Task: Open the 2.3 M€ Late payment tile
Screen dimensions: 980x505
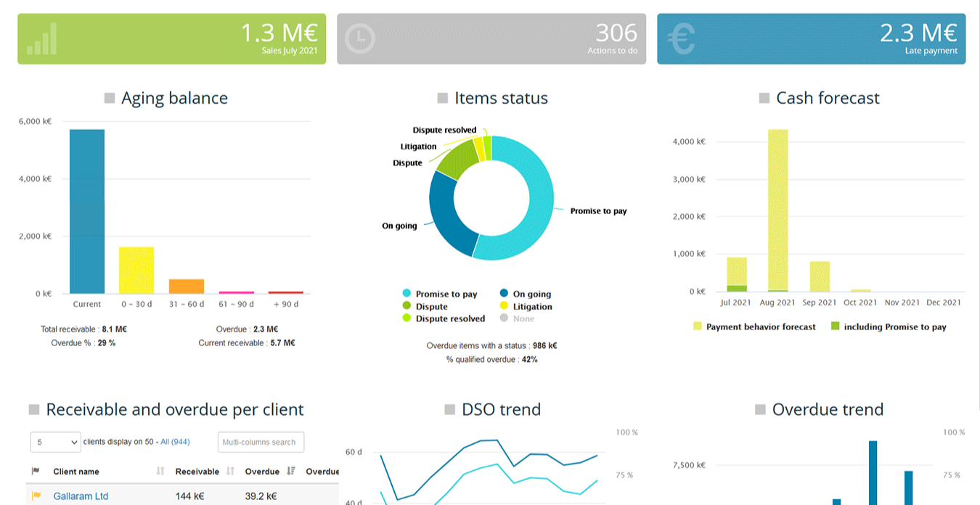Action: click(x=811, y=39)
